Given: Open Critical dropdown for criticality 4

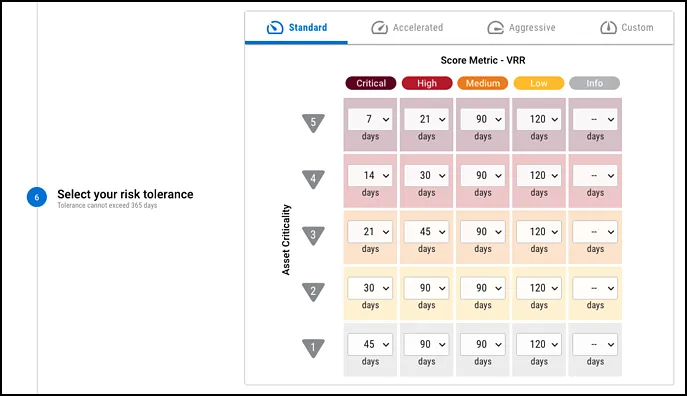Looking at the screenshot, I should (370, 175).
